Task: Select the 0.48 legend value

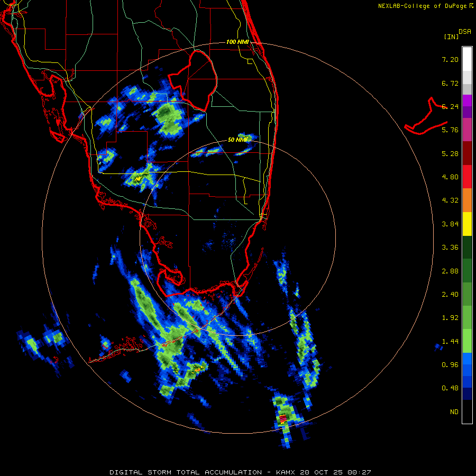Action: (450, 388)
